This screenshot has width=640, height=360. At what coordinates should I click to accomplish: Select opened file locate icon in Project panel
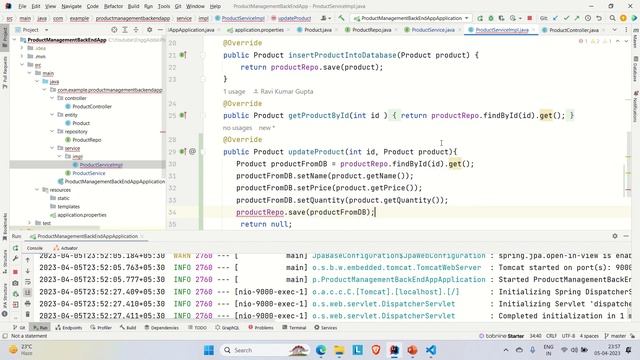(x=114, y=30)
